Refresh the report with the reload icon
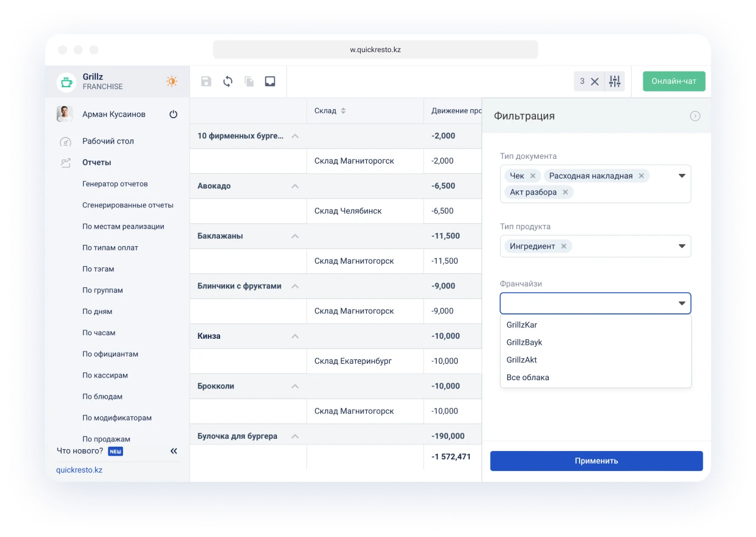The width and height of the screenshot is (756, 537). click(228, 81)
